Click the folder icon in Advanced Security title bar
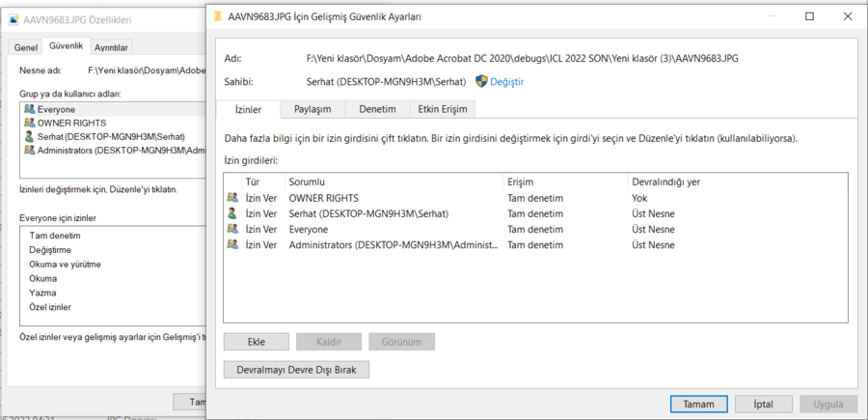Viewport: 868px width, 420px height. pyautogui.click(x=218, y=16)
